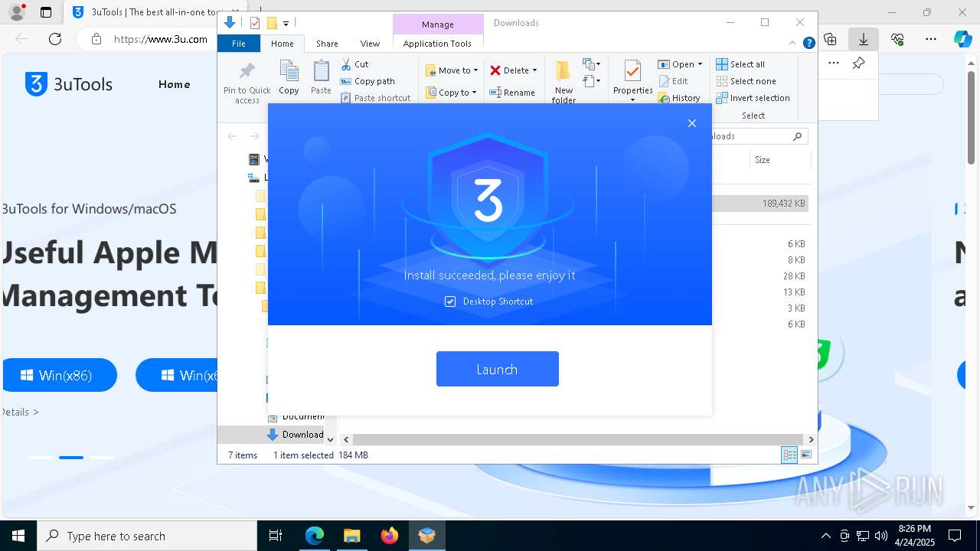Close the 3uTools installer dialog

(692, 123)
